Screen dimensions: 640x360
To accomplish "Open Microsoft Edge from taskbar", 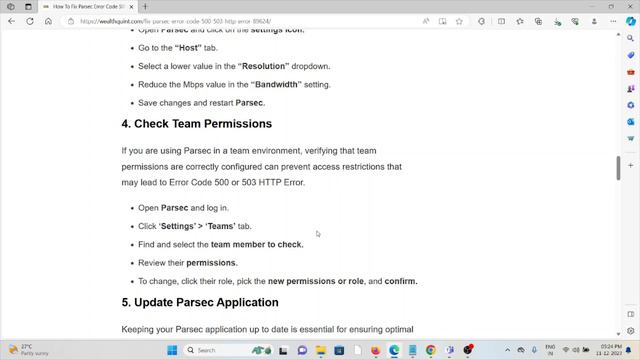I will [x=394, y=350].
